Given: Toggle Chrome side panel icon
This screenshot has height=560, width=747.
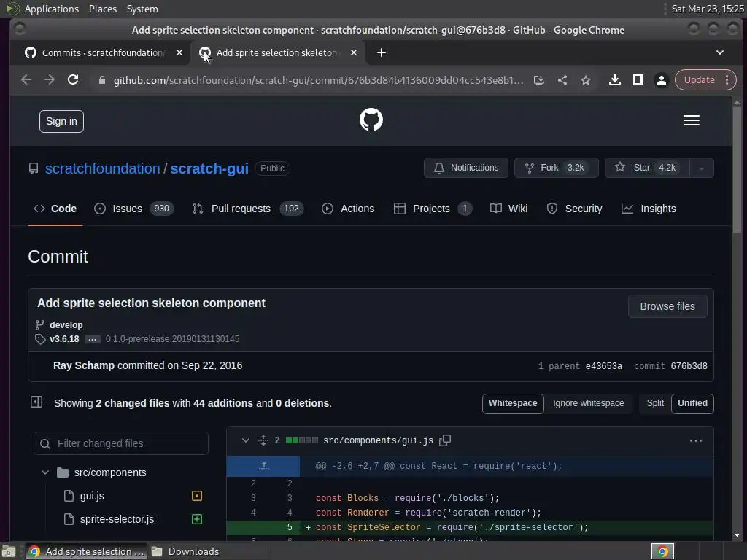Looking at the screenshot, I should (x=638, y=80).
